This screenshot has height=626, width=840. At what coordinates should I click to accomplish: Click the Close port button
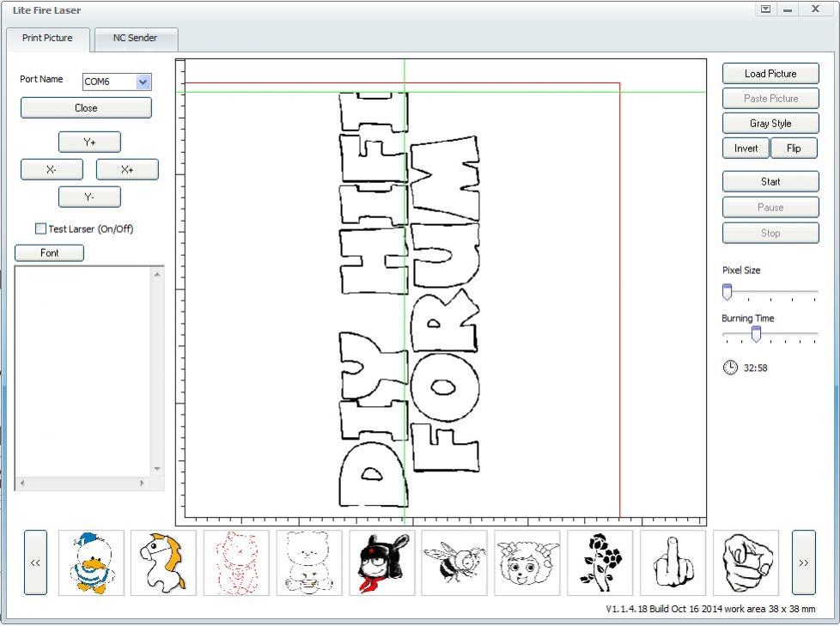86,107
